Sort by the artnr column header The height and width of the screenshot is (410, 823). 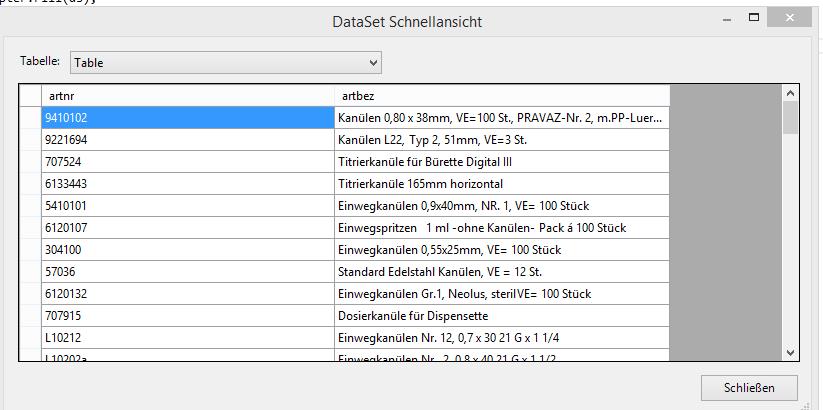[187, 95]
